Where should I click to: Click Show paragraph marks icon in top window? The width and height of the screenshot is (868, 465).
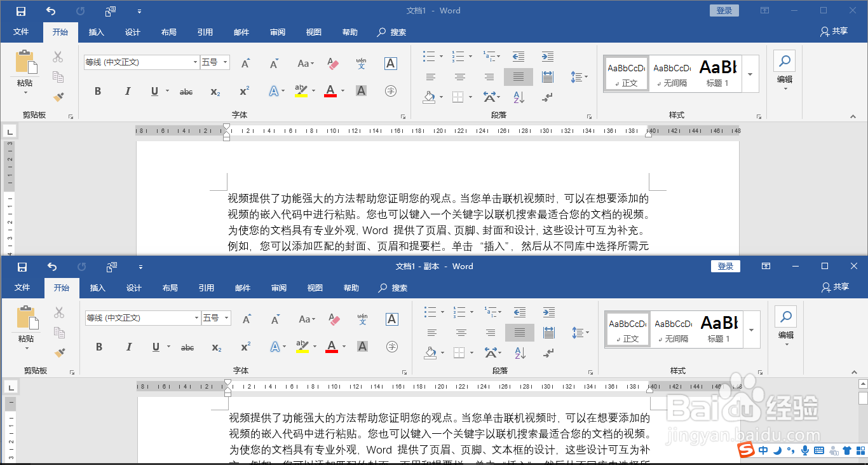547,97
